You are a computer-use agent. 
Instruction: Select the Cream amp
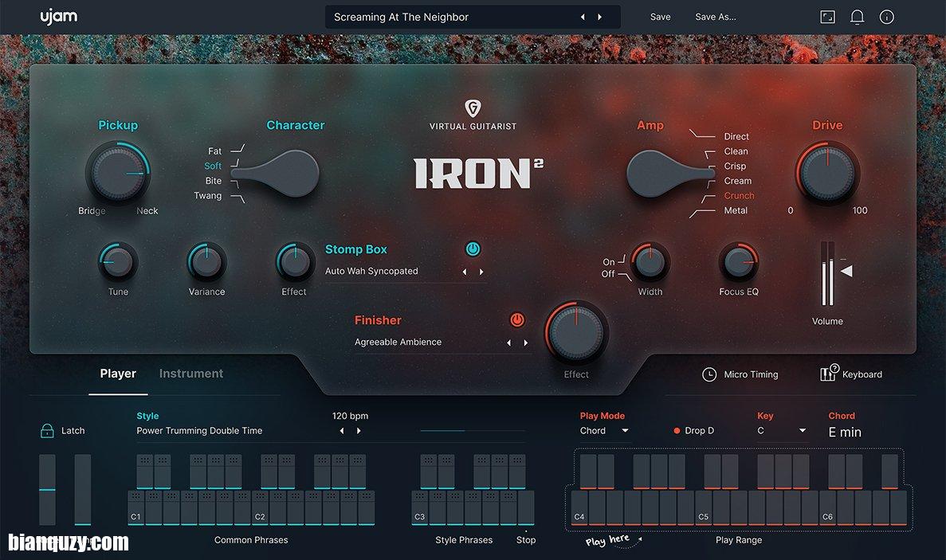(738, 181)
